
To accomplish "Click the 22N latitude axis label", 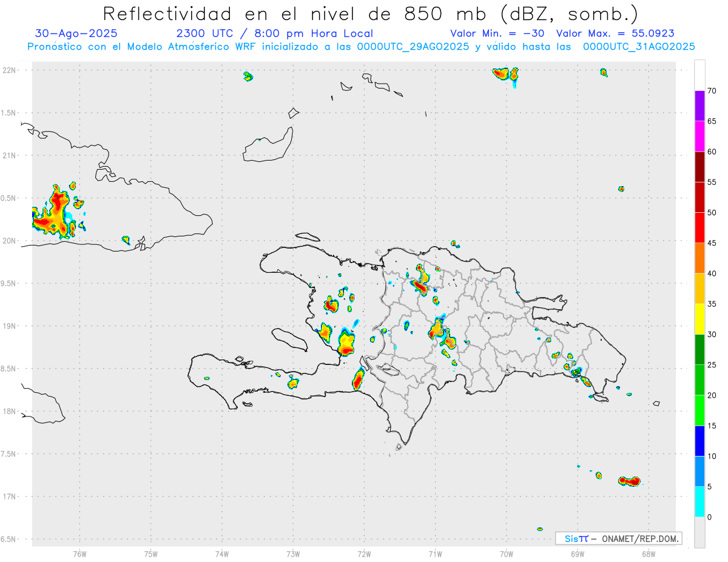I will (x=10, y=70).
